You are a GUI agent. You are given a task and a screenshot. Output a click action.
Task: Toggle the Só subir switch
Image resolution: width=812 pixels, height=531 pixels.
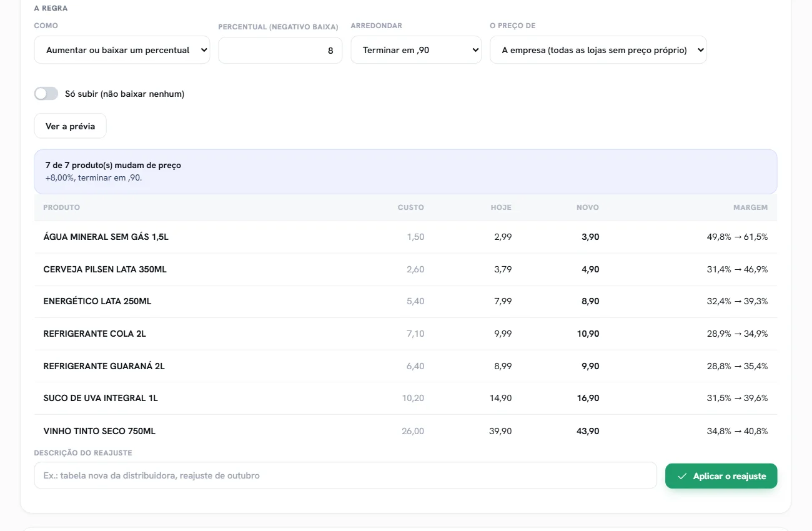click(46, 94)
